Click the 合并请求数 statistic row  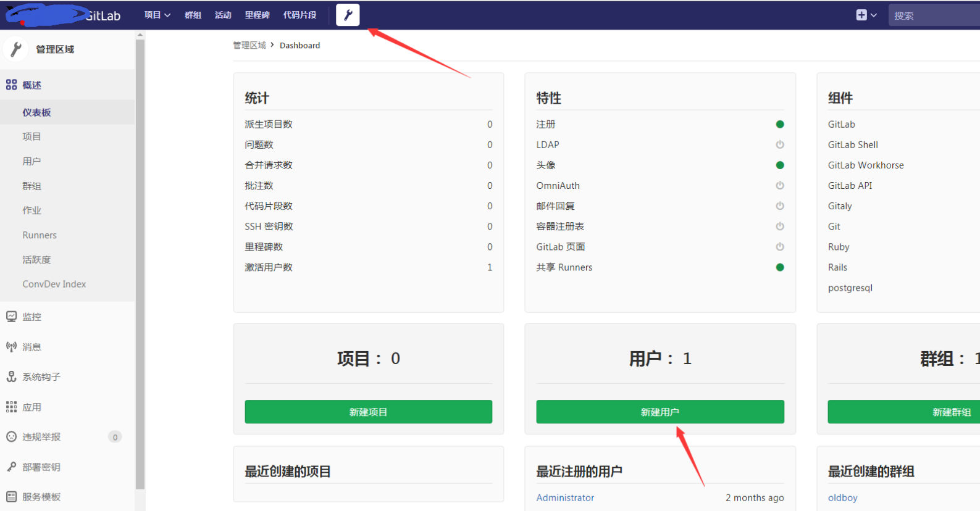pyautogui.click(x=368, y=165)
